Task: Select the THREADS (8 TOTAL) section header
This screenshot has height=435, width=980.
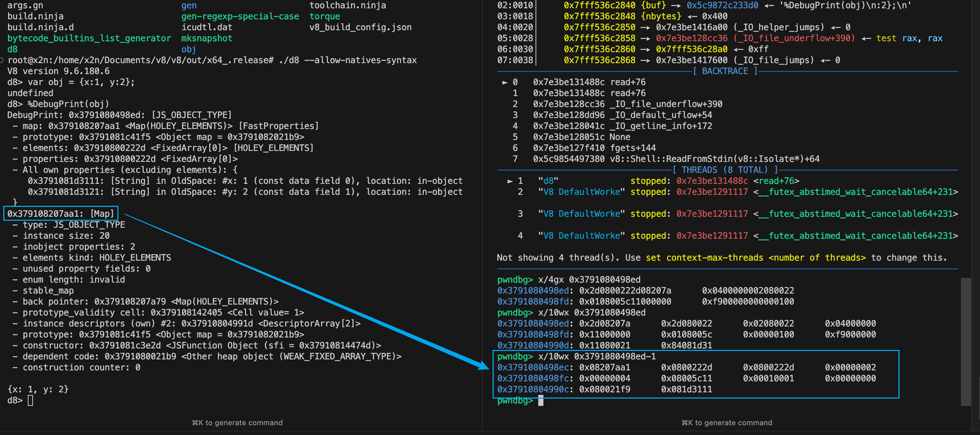Action: 725,170
